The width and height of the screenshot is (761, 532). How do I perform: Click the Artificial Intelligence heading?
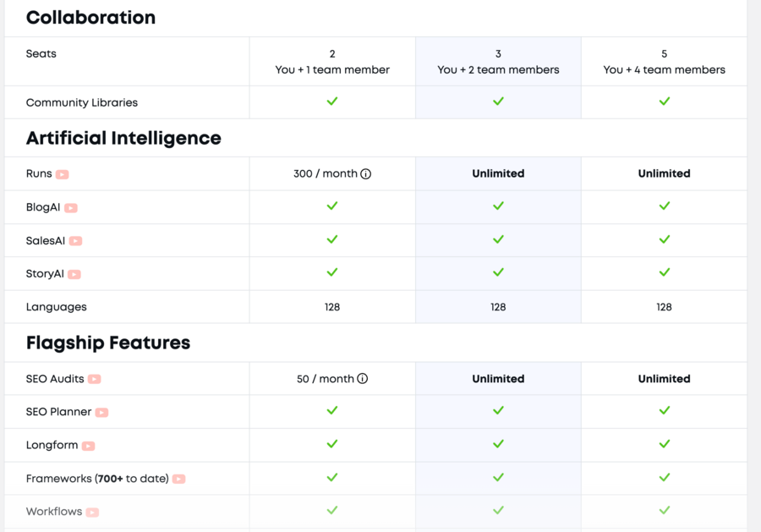123,138
